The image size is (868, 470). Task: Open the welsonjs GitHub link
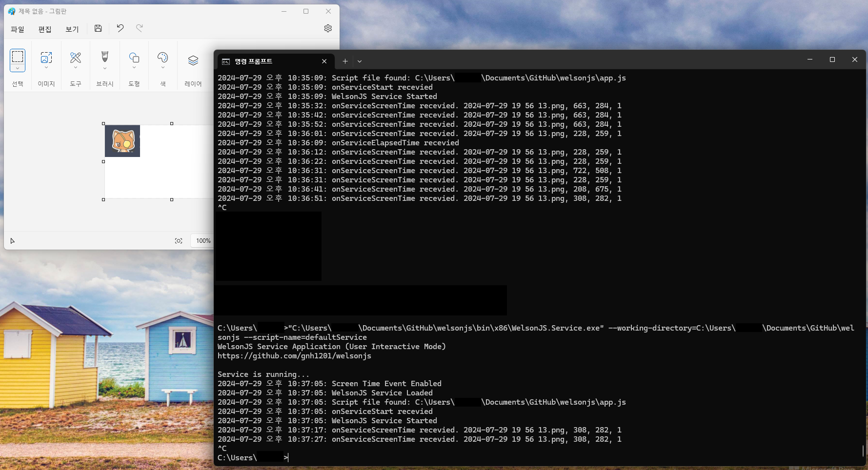[294, 356]
